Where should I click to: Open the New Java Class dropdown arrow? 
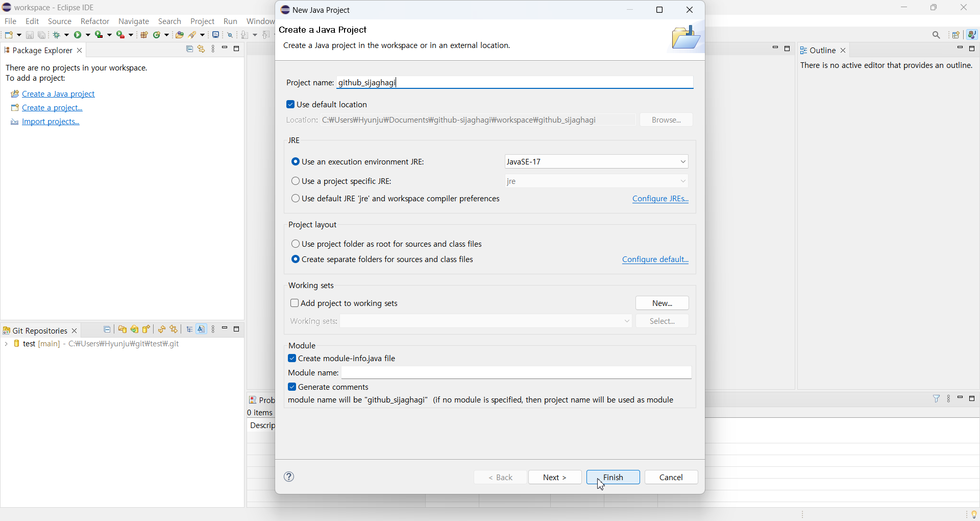pos(167,35)
